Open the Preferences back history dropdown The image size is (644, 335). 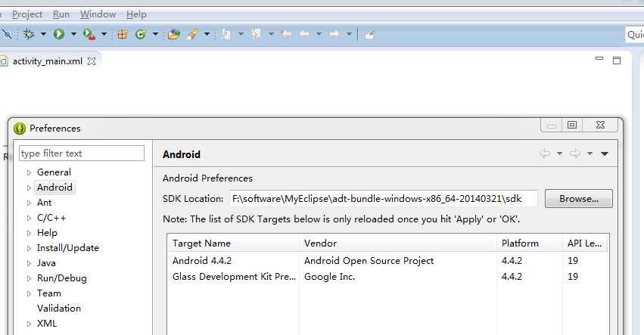[x=559, y=154]
